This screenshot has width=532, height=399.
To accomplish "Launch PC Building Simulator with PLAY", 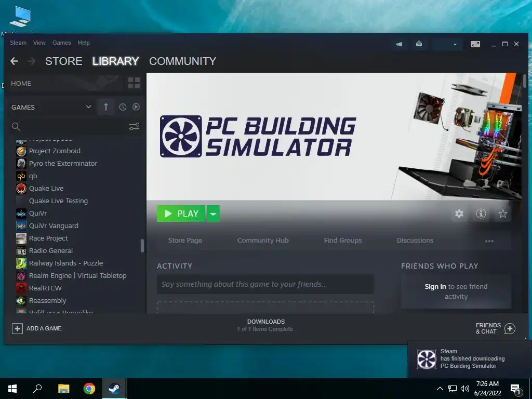I will pos(181,214).
